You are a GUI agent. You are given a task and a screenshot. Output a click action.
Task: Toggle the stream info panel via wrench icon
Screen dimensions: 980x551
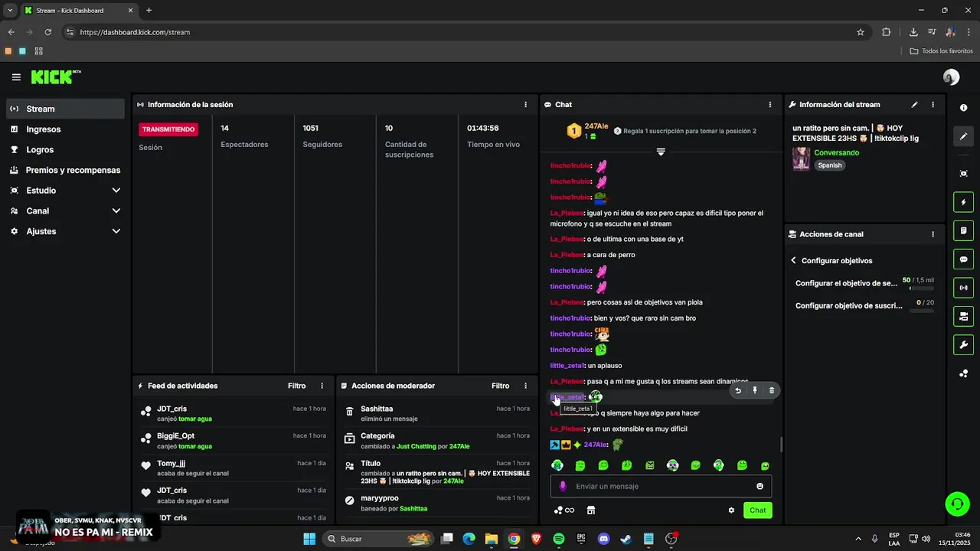pos(963,344)
